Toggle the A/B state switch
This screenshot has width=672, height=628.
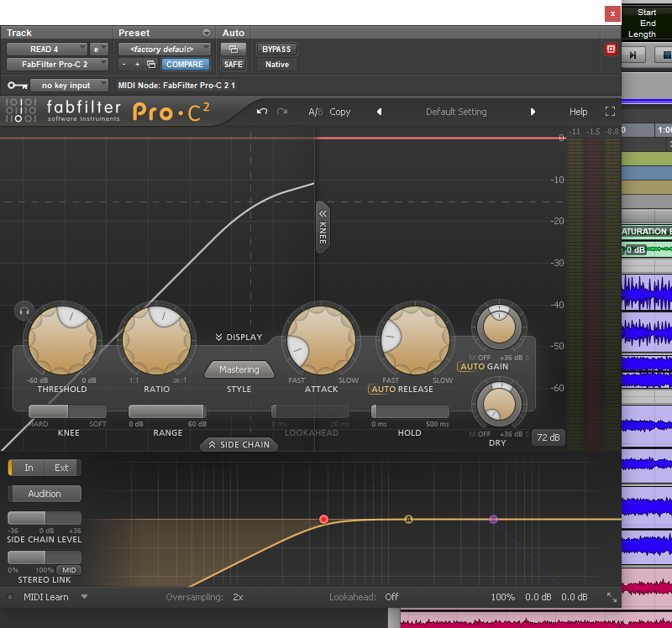tap(316, 112)
